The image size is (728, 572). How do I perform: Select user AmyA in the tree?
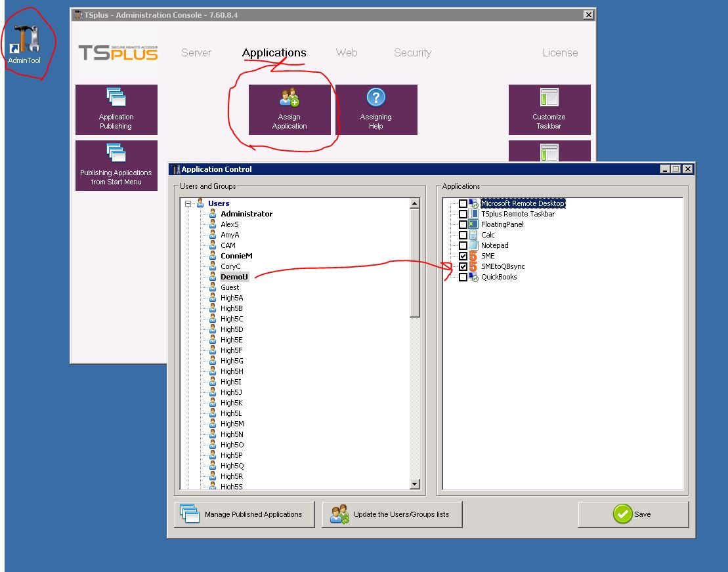[x=230, y=235]
